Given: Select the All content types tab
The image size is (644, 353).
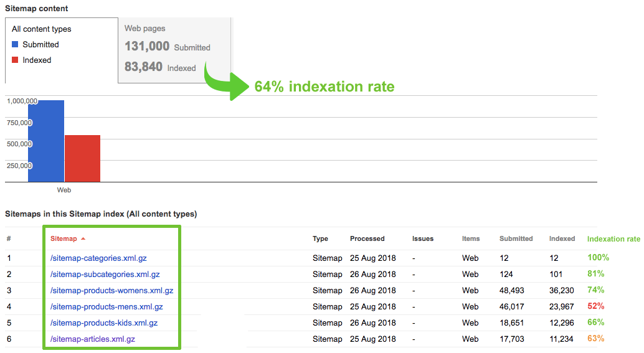Looking at the screenshot, I should tap(42, 29).
